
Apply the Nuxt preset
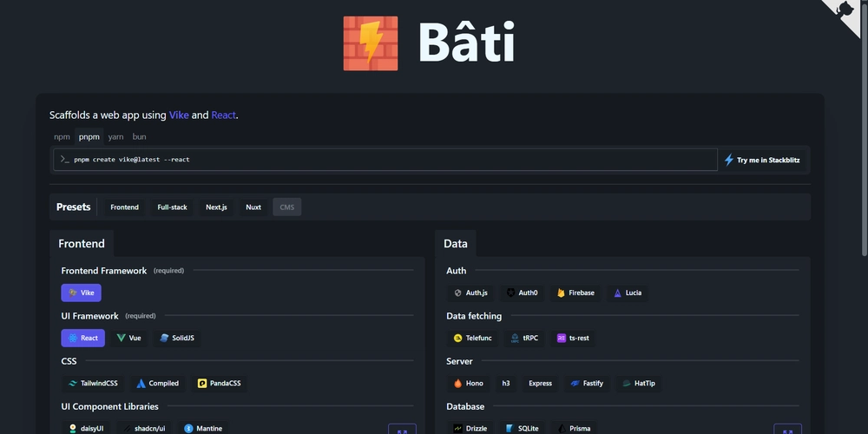[253, 207]
